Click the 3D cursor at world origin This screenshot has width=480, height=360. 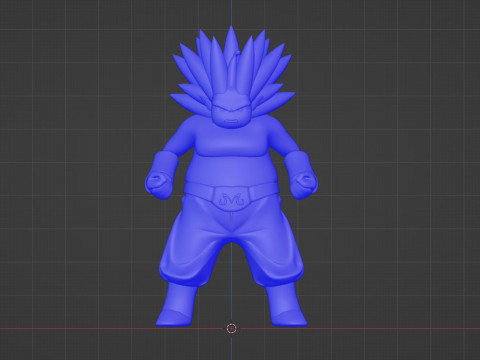[x=232, y=328]
